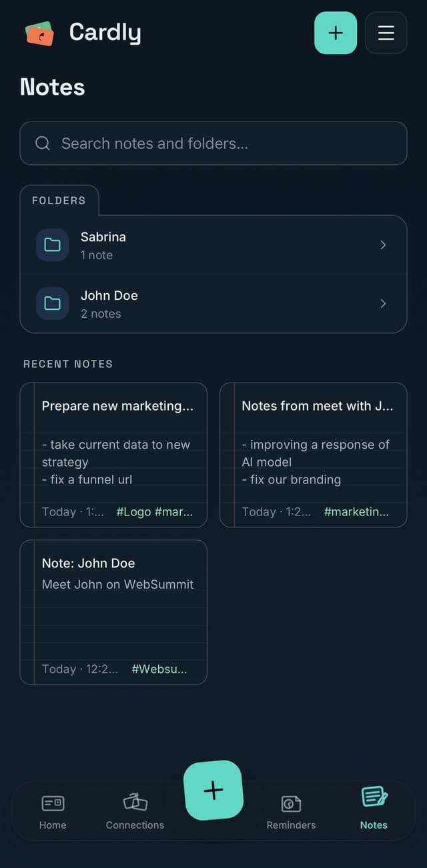
Task: Tap the Reminders icon
Action: 291,803
